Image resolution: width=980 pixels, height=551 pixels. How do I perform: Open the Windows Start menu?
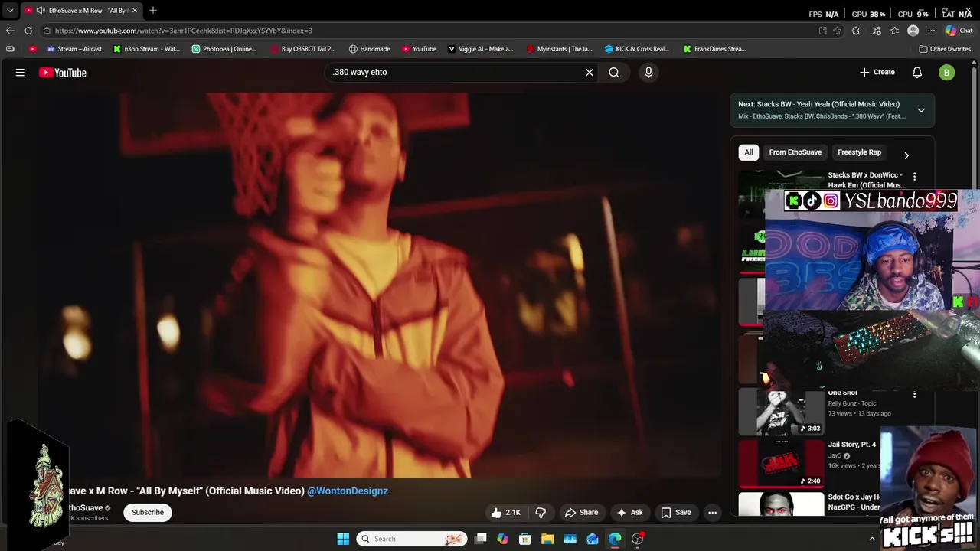pos(343,539)
